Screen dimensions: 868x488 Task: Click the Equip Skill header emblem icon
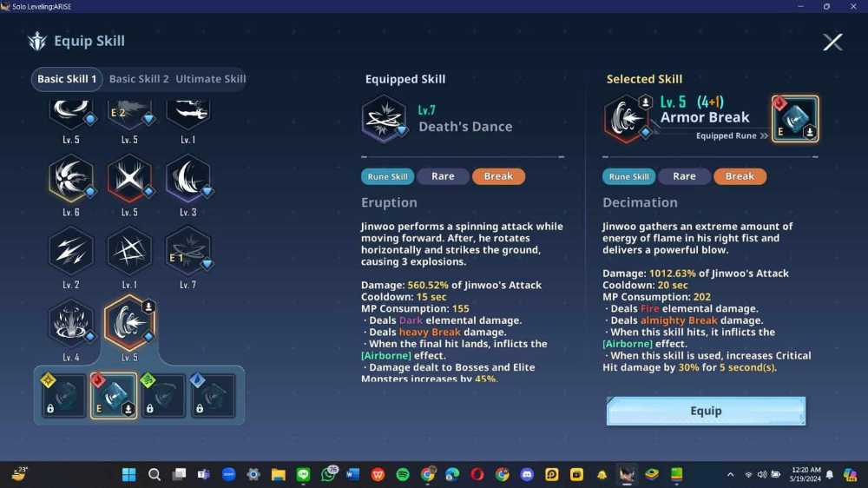[x=37, y=41]
